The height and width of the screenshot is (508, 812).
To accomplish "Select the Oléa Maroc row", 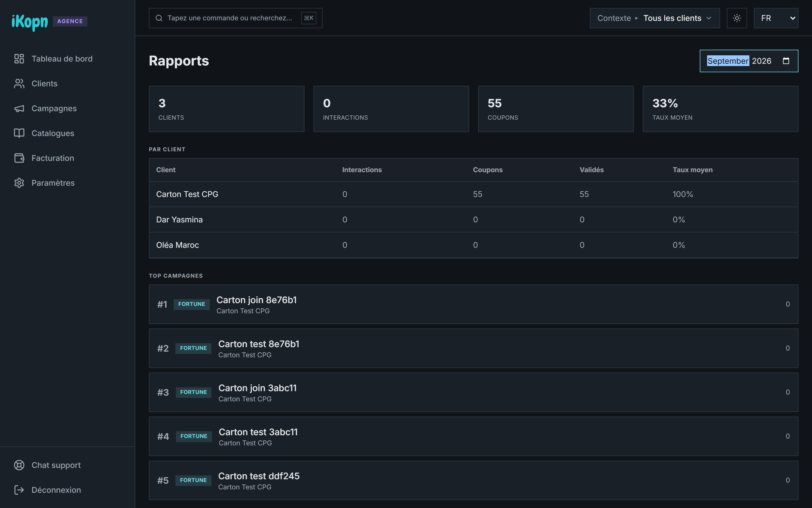I will (473, 245).
